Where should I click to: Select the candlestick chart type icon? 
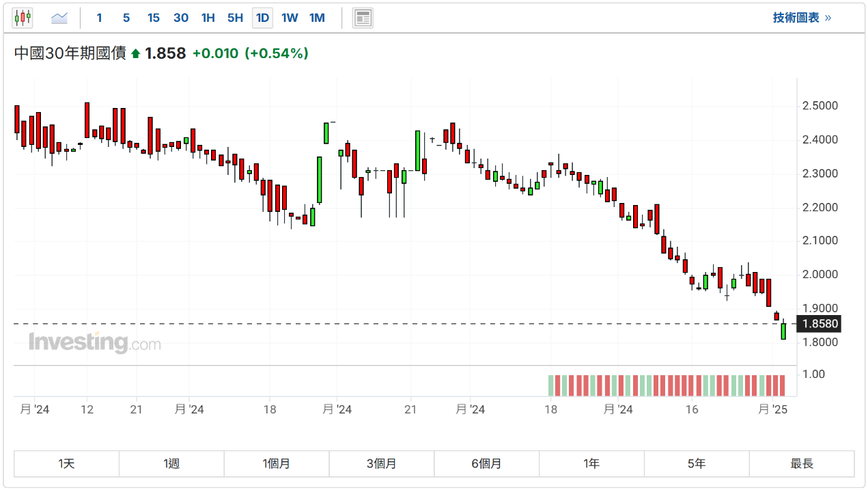23,18
